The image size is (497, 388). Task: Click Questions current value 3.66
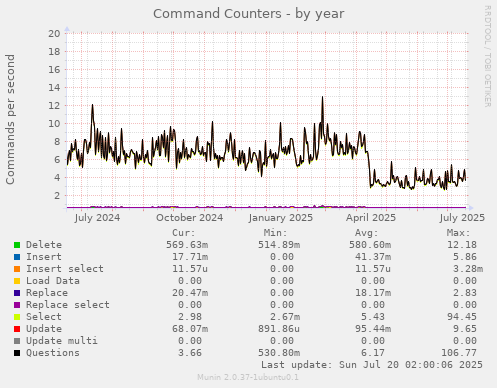(x=190, y=353)
